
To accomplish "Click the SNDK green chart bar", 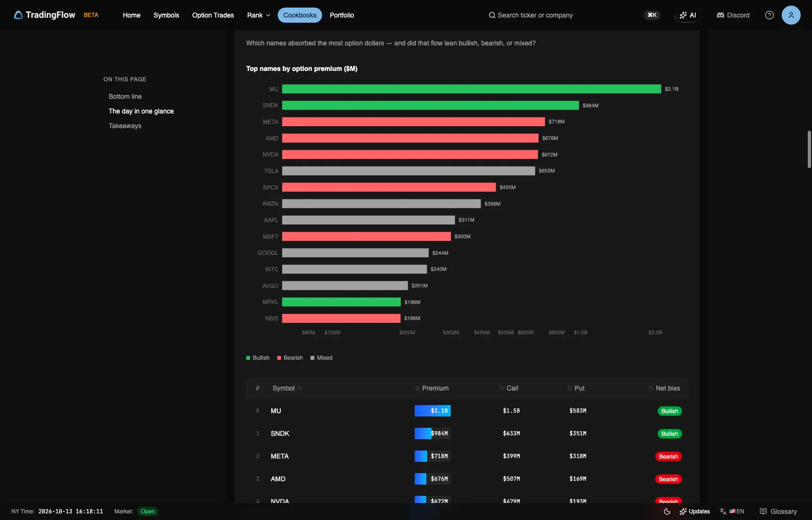I will click(431, 105).
